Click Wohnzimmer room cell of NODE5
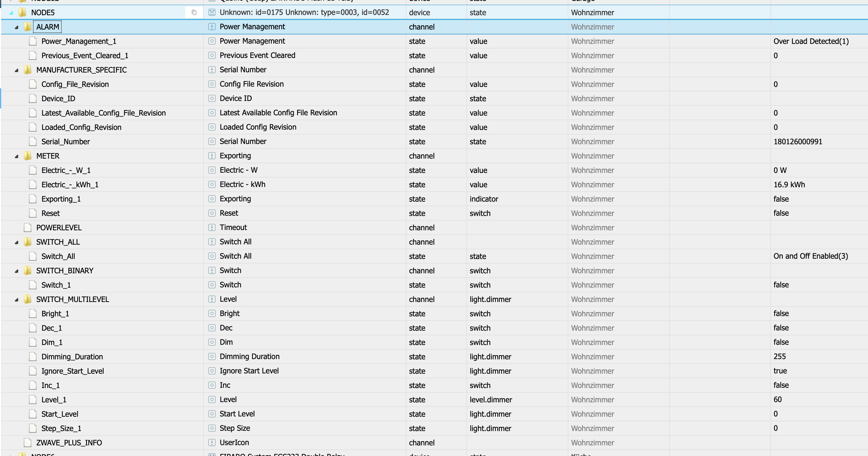Image resolution: width=868 pixels, height=456 pixels. [592, 12]
